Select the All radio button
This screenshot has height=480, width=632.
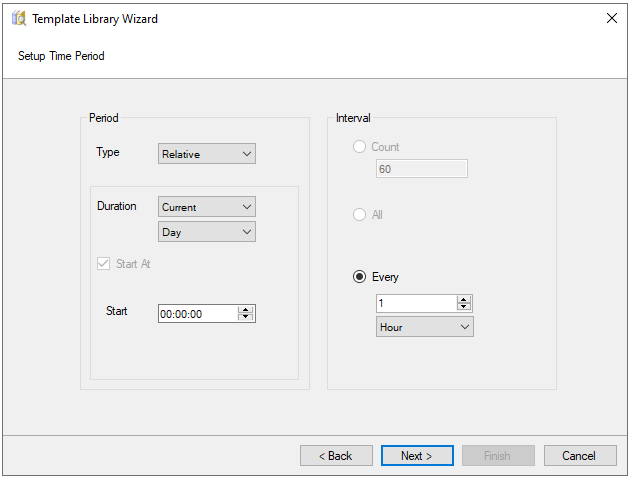pos(359,214)
